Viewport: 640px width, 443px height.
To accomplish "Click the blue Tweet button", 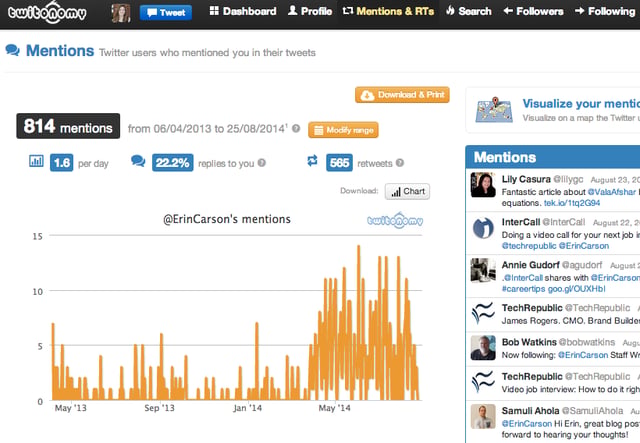I will pyautogui.click(x=166, y=13).
